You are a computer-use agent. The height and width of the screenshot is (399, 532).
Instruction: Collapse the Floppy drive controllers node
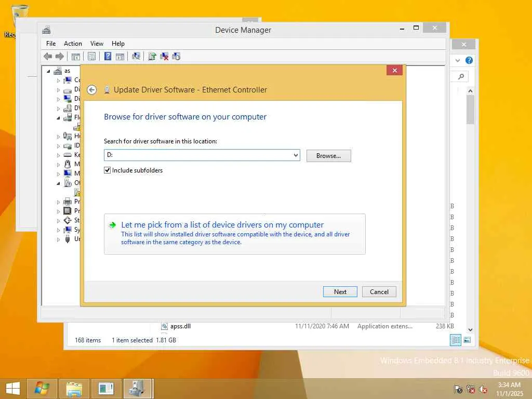point(58,118)
